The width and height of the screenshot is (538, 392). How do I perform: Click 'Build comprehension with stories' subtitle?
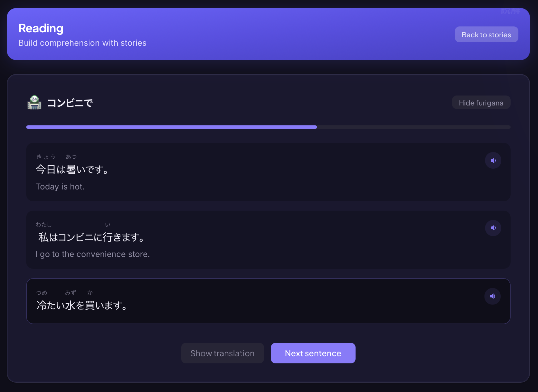83,43
